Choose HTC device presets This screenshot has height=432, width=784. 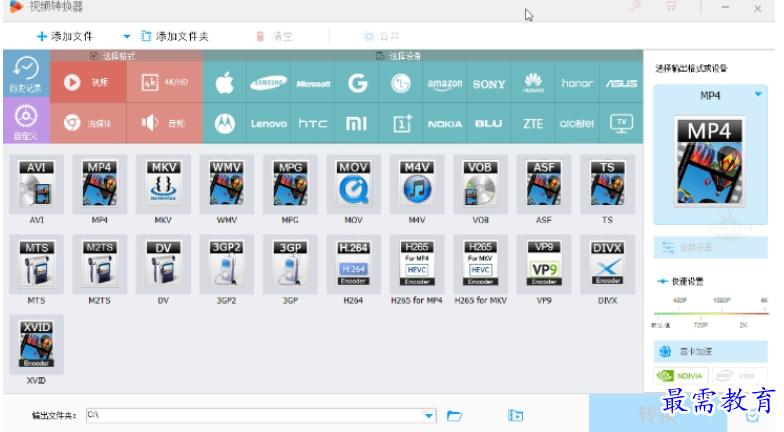click(312, 123)
